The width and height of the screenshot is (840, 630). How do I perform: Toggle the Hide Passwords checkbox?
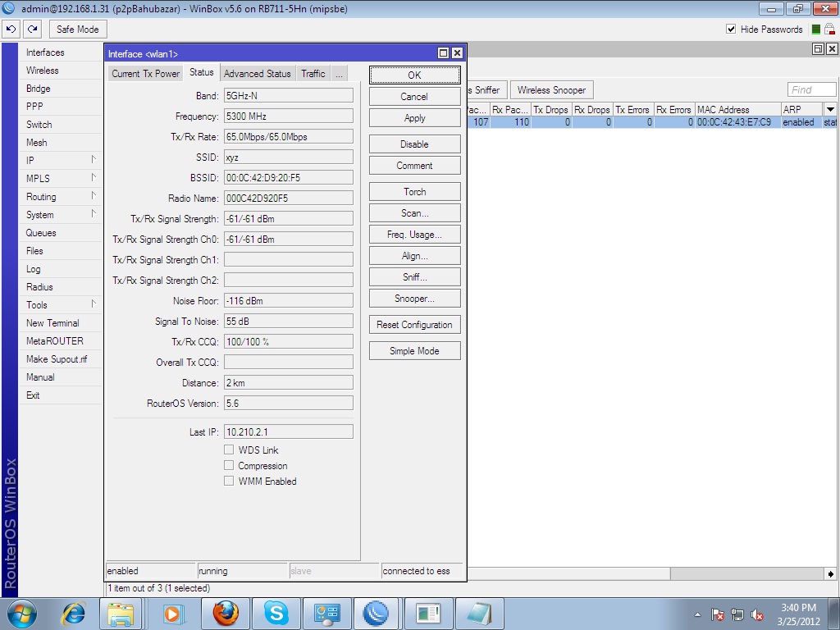tap(730, 29)
